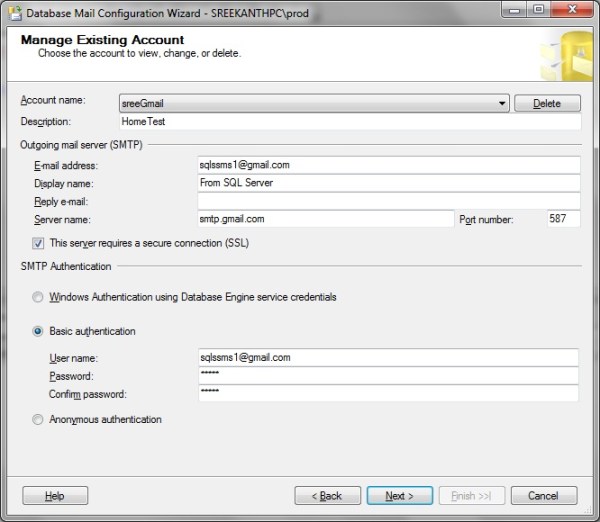Click the wizard icon in title bar
600x522 pixels.
point(12,10)
